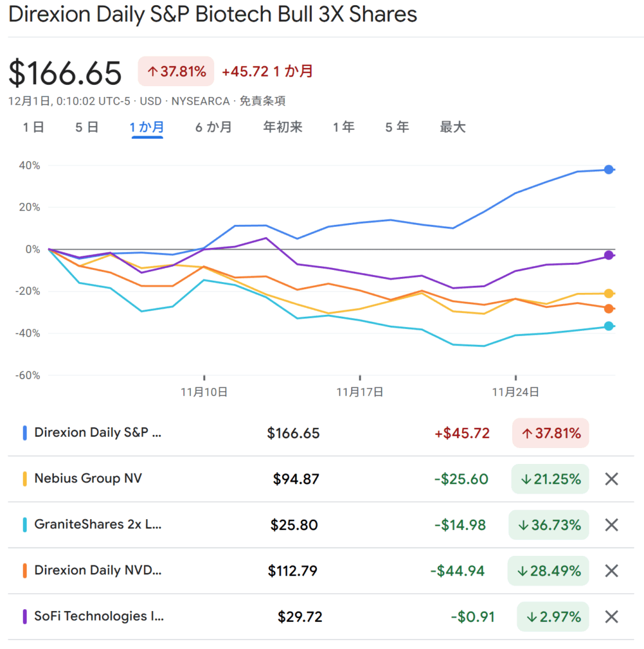Viewport: 644px width, 649px height.
Task: Switch chart to 5年 range
Action: coord(397,127)
